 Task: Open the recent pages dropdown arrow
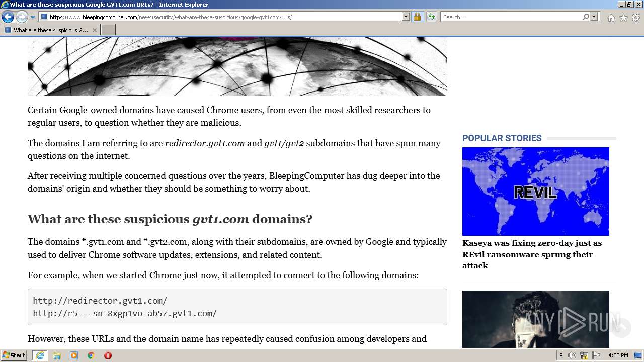(33, 17)
